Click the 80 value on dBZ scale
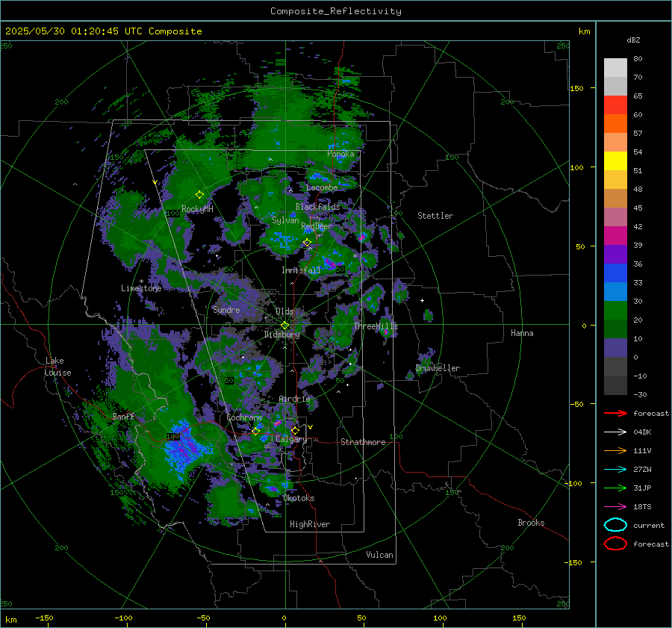 pos(638,59)
